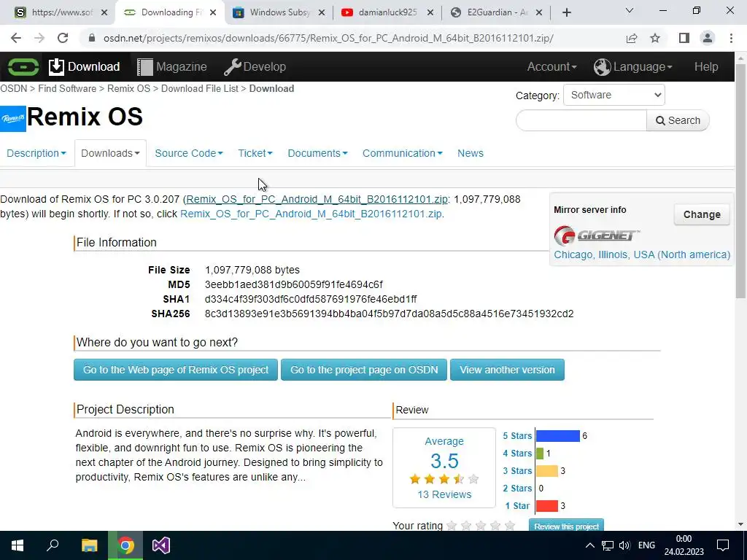
Task: Open the Chicago, Illinois, USA mirror link
Action: 642,254
